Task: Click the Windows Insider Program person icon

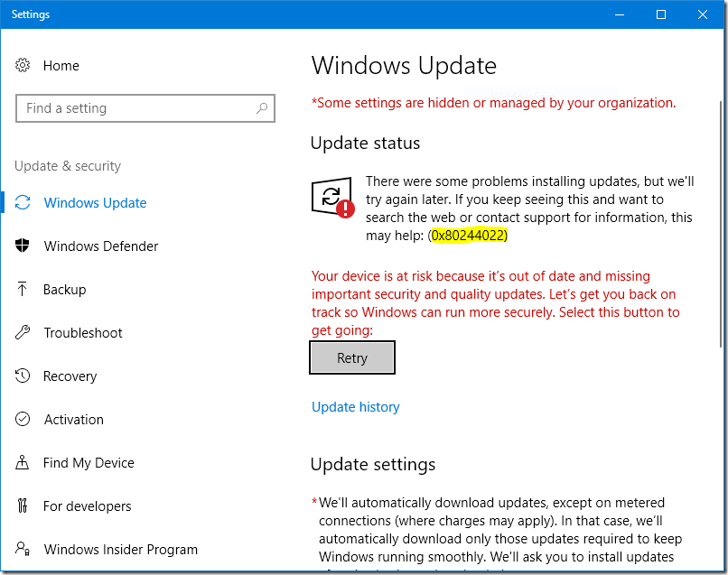Action: [23, 549]
